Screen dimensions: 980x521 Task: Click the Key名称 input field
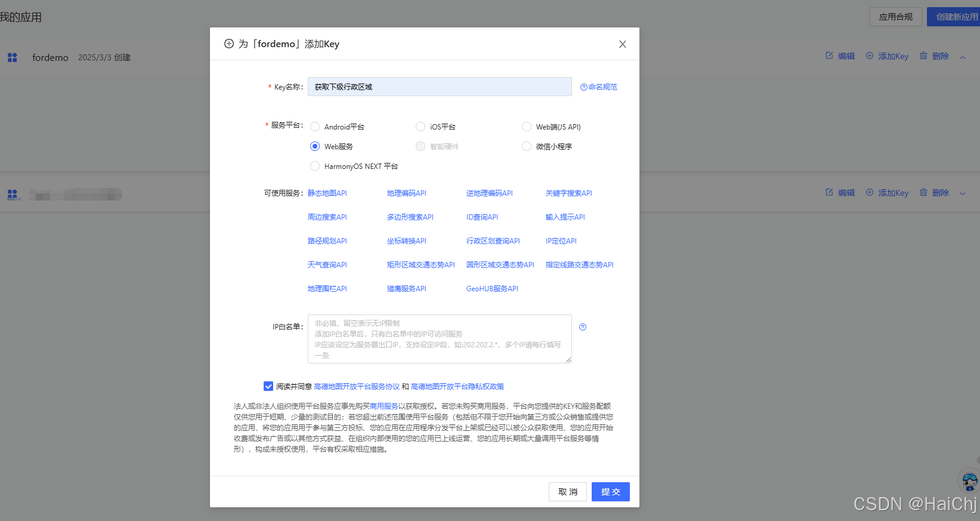tap(440, 87)
